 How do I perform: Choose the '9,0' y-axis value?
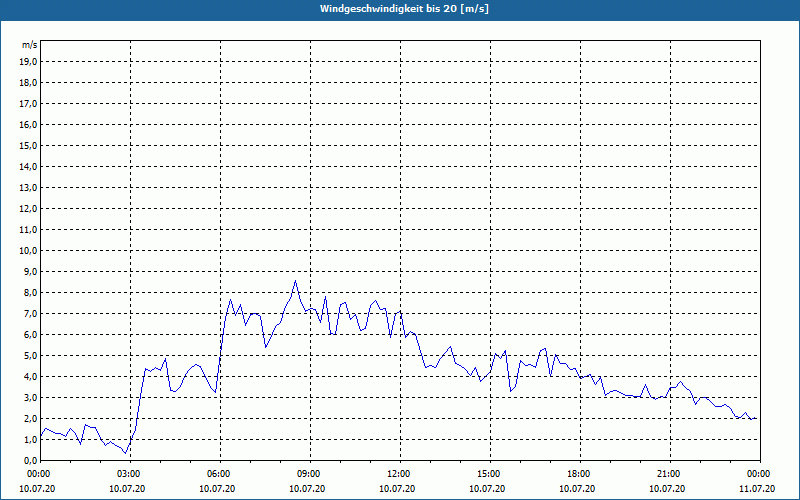[x=31, y=271]
